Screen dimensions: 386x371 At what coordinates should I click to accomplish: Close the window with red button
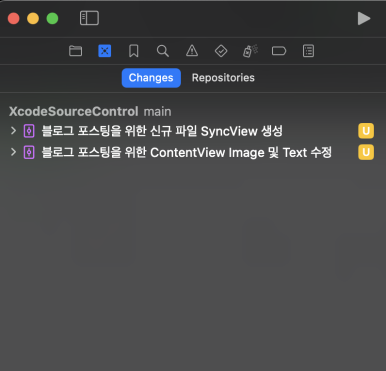click(x=14, y=18)
